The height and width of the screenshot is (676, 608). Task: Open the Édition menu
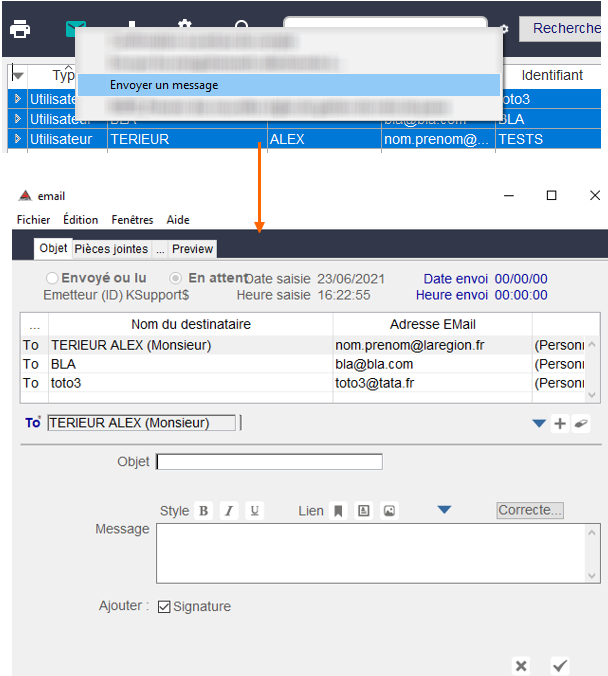click(81, 219)
